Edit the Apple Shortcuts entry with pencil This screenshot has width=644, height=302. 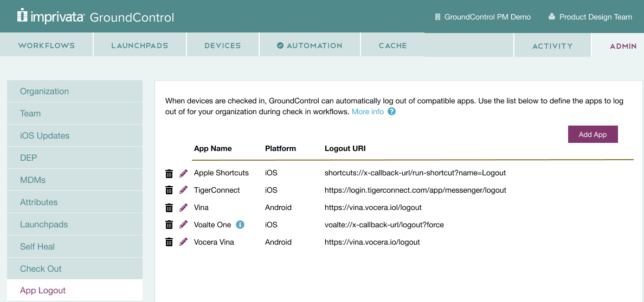tap(184, 173)
